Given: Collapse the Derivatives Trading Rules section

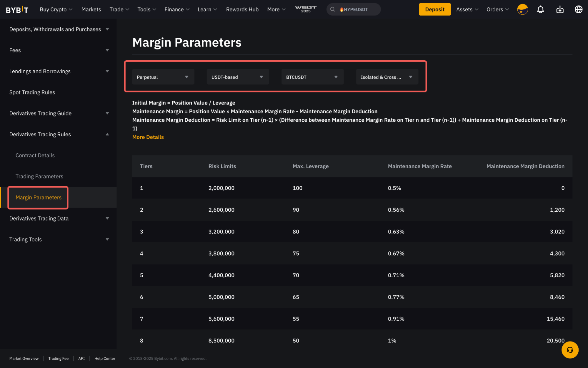Looking at the screenshot, I should [107, 134].
